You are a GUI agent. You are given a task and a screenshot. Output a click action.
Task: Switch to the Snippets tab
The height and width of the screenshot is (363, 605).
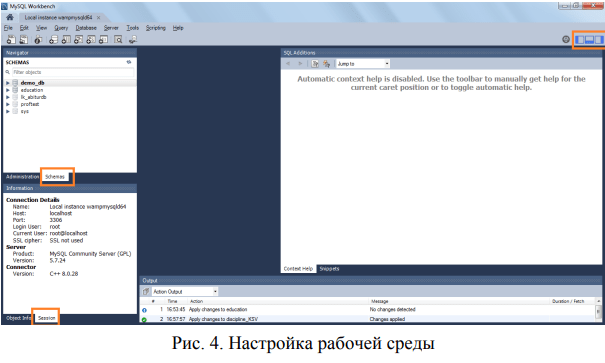click(329, 269)
